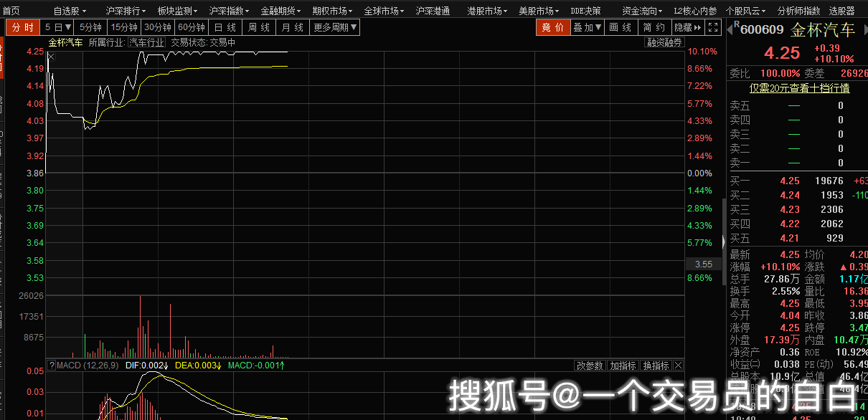Click 改参数 to edit MACD parameters
This screenshot has height=420, width=868.
[590, 366]
